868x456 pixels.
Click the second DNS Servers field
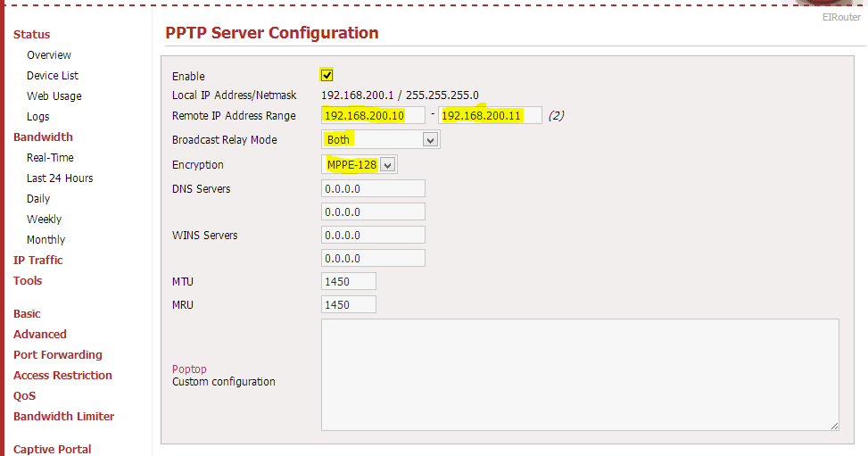pyautogui.click(x=373, y=211)
